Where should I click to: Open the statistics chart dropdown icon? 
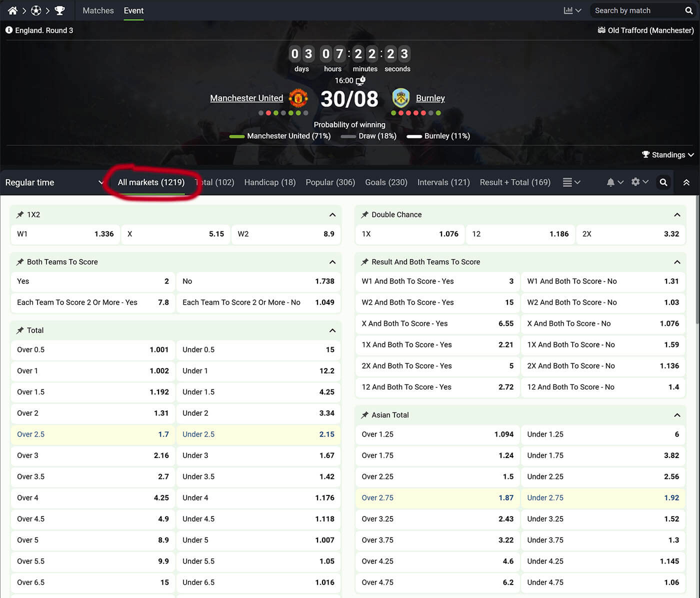point(572,10)
